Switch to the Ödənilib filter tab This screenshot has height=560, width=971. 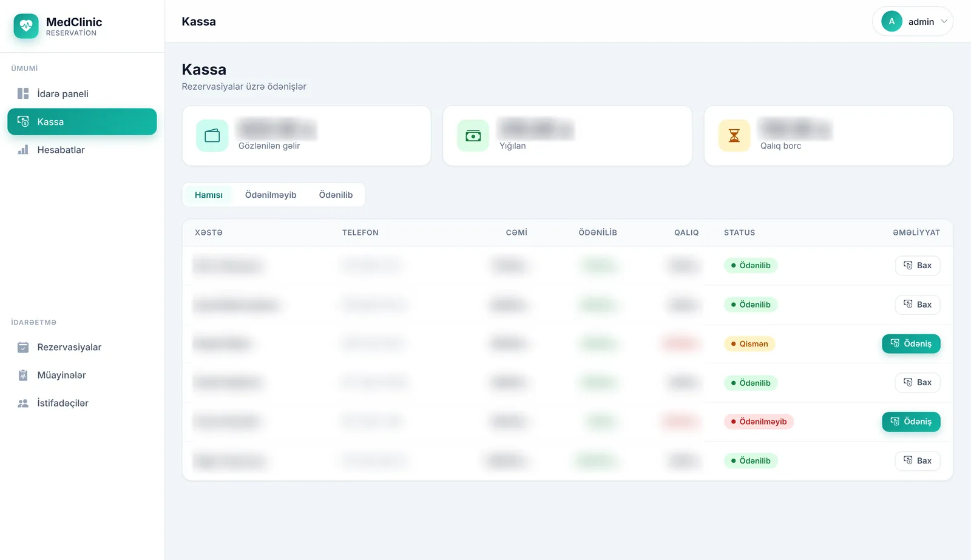coord(336,195)
